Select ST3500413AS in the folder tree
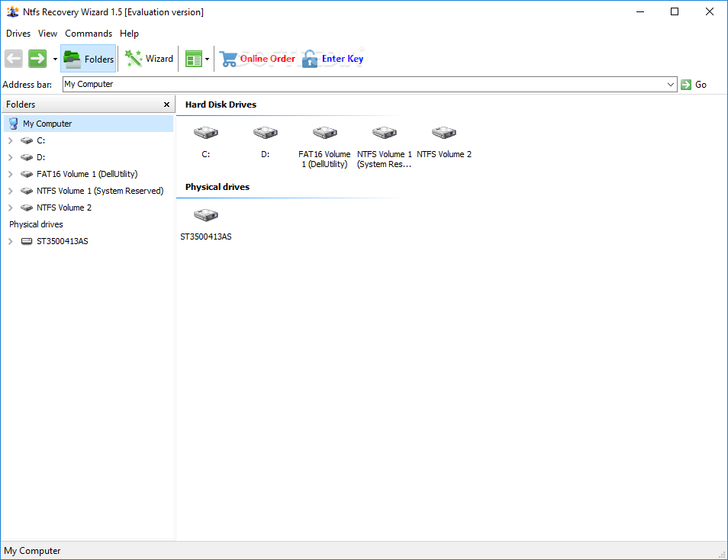The width and height of the screenshot is (728, 560). tap(55, 241)
